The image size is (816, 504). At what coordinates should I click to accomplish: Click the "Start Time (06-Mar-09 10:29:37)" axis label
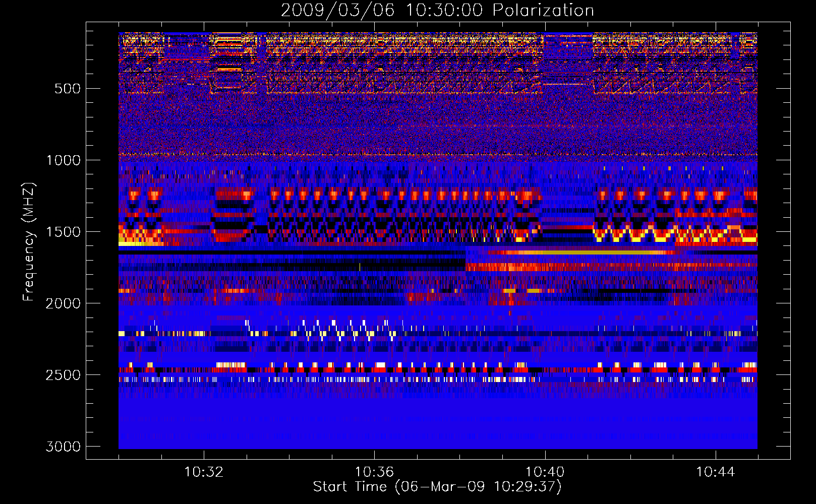pyautogui.click(x=437, y=487)
